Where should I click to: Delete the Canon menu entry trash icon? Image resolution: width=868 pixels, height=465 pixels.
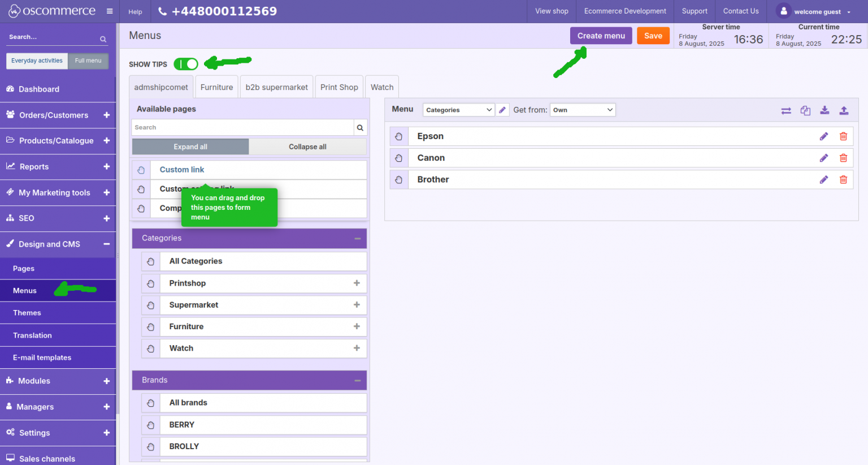tap(843, 158)
